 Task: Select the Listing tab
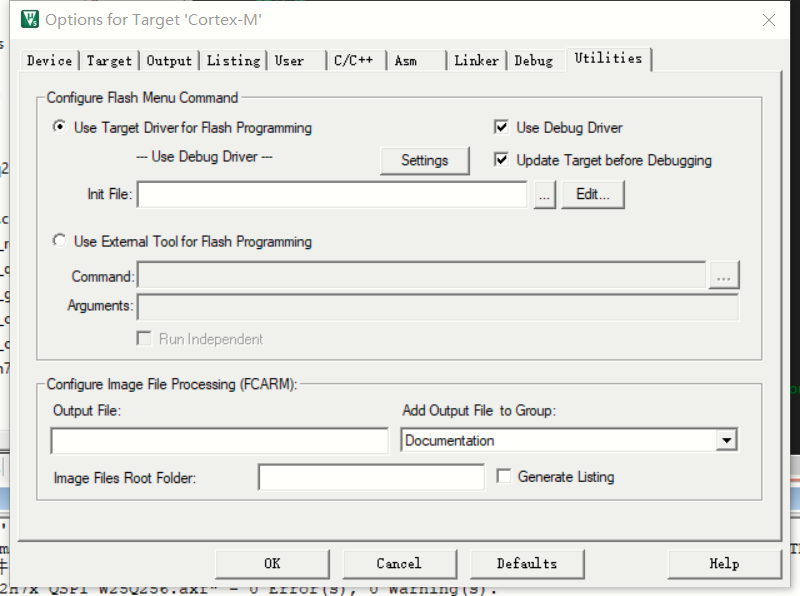pyautogui.click(x=234, y=61)
